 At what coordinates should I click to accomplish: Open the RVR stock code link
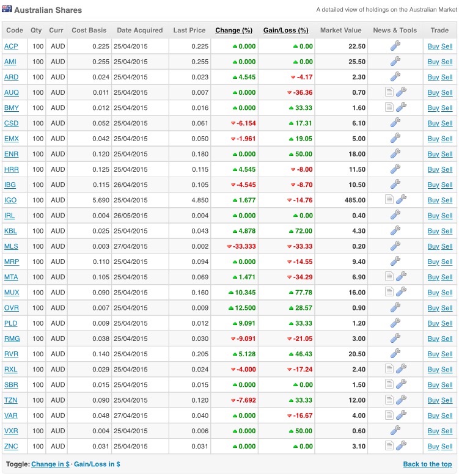coord(11,354)
